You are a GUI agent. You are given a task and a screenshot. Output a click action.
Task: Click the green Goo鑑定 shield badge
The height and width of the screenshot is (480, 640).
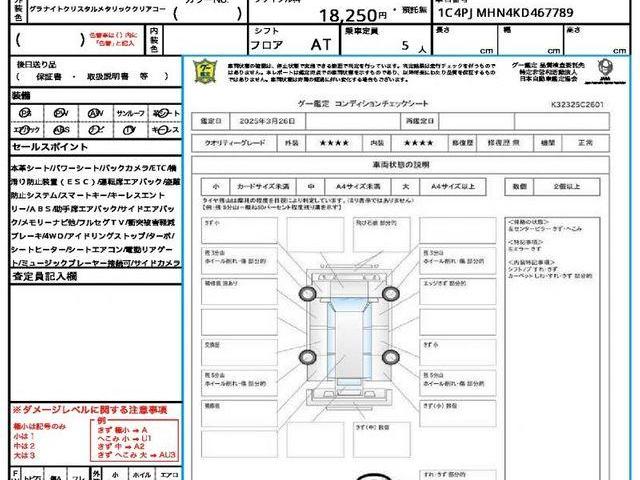(205, 72)
